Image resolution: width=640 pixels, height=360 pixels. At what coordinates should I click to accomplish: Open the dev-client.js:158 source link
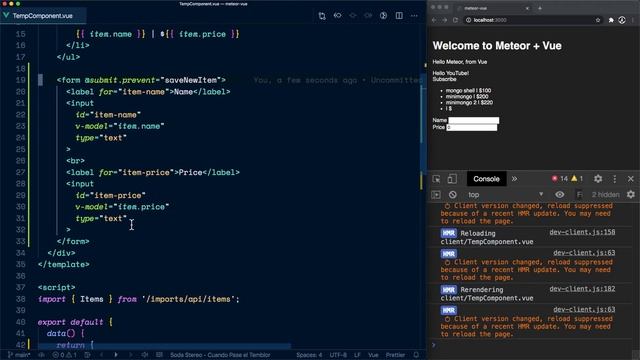tap(582, 232)
